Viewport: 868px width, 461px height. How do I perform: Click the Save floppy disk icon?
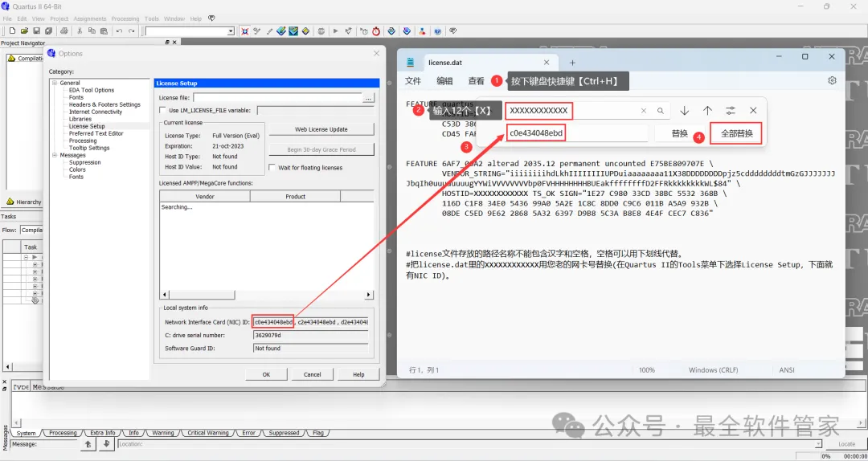36,31
